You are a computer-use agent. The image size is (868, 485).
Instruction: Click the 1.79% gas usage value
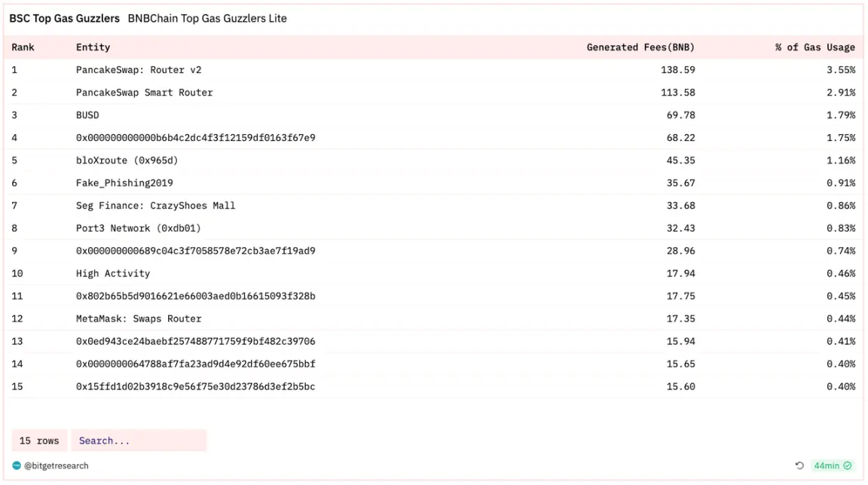click(841, 115)
